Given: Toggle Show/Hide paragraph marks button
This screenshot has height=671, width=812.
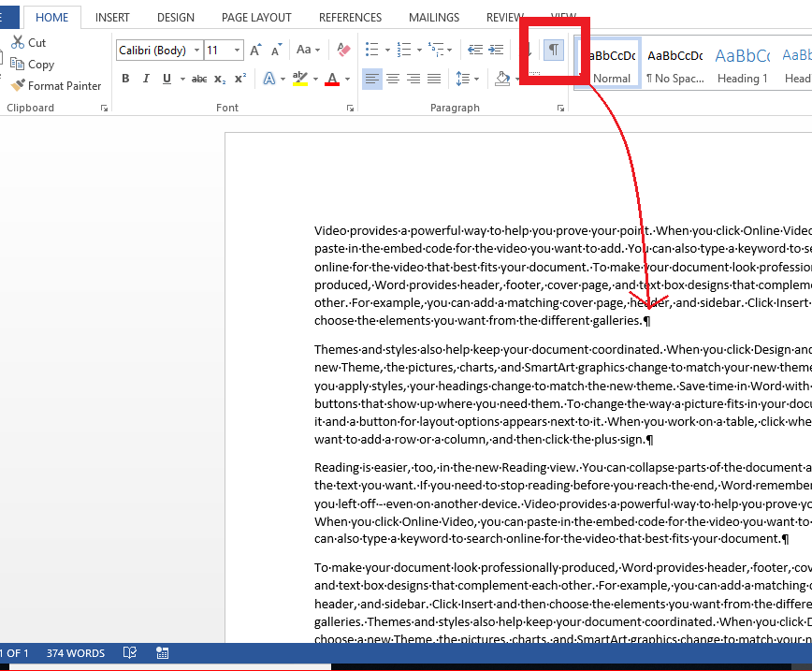Looking at the screenshot, I should [554, 50].
